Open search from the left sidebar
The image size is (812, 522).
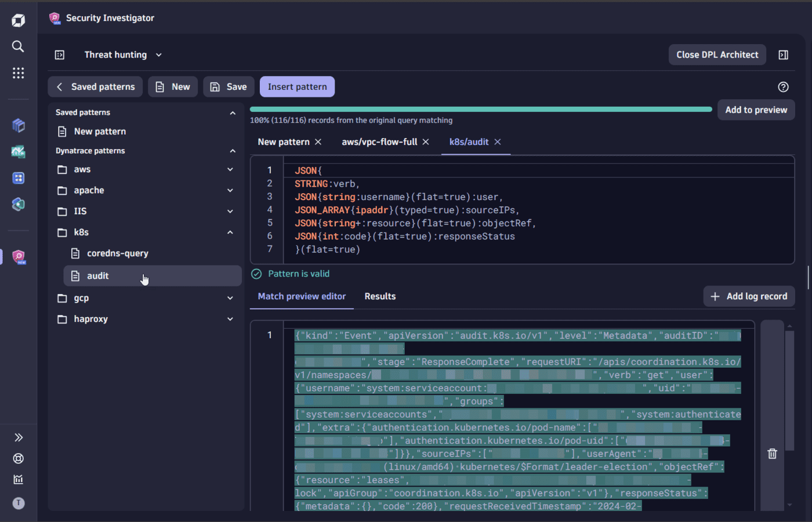coord(18,46)
